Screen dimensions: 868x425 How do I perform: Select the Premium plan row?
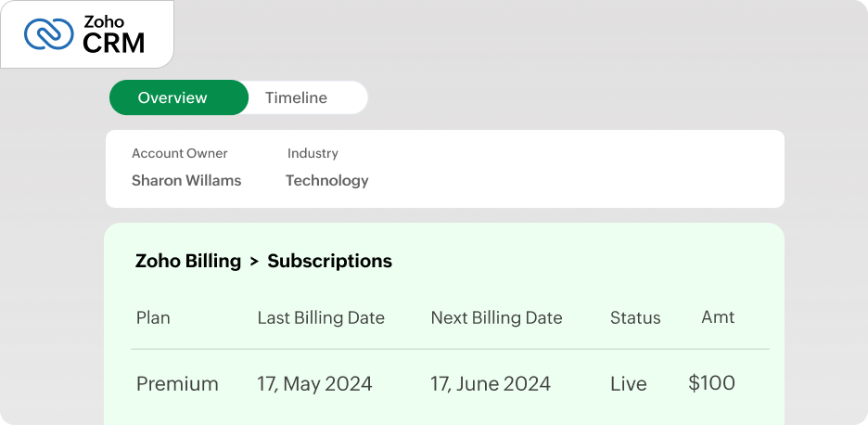click(177, 383)
